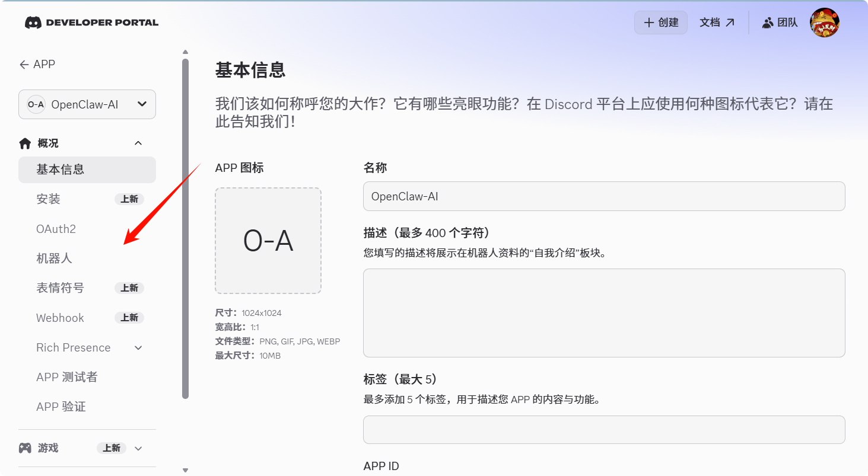868x476 pixels.
Task: Click the 宽高比: 1:1 text
Action: [237, 327]
